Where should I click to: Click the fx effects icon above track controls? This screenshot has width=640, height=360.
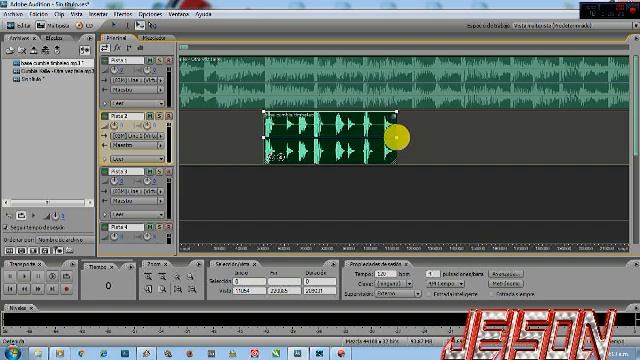117,48
